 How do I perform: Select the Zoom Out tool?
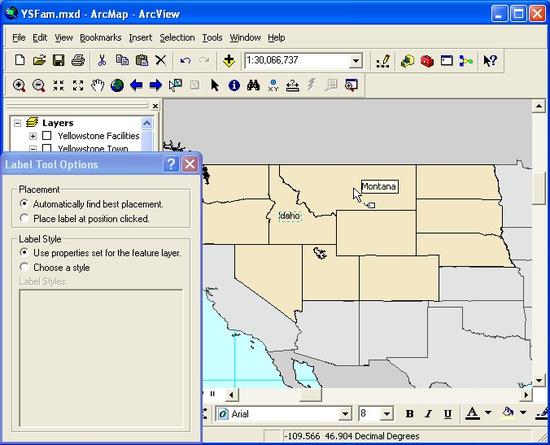click(39, 85)
